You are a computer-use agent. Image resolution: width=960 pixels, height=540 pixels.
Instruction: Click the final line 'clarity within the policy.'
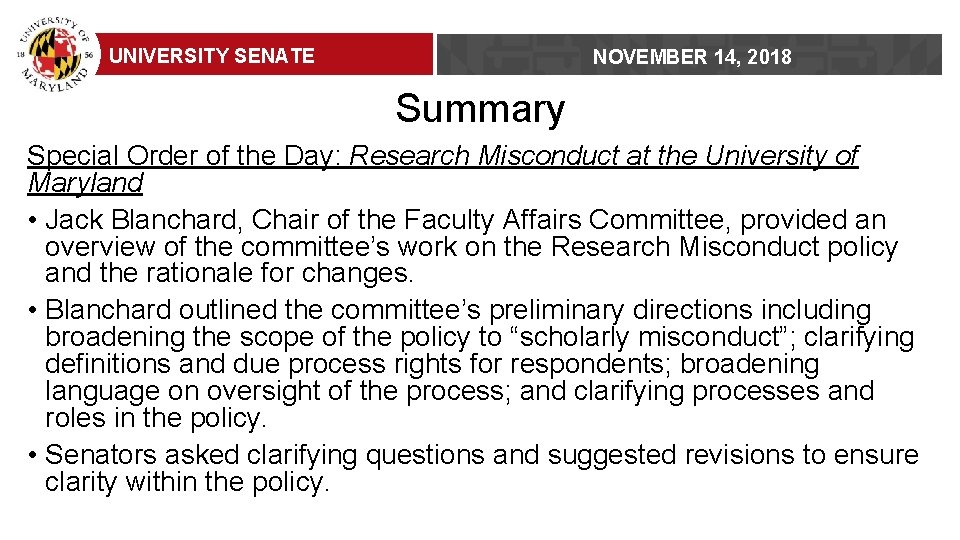click(187, 483)
